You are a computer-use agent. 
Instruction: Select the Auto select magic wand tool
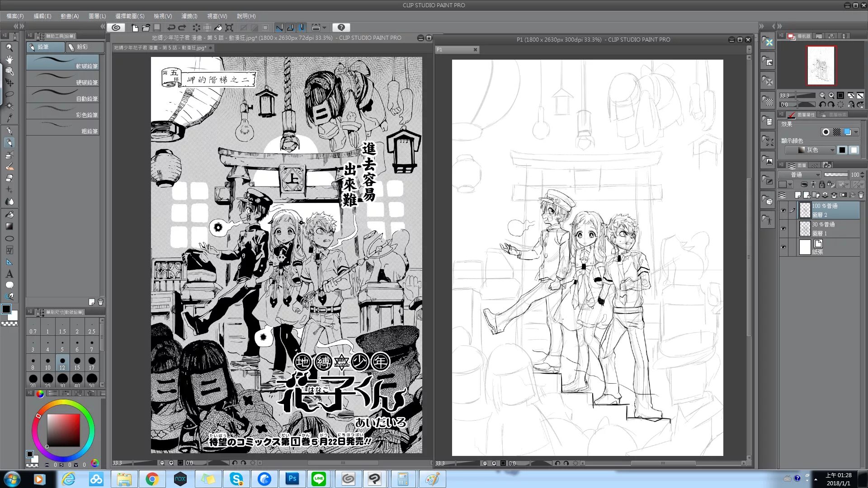[9, 106]
